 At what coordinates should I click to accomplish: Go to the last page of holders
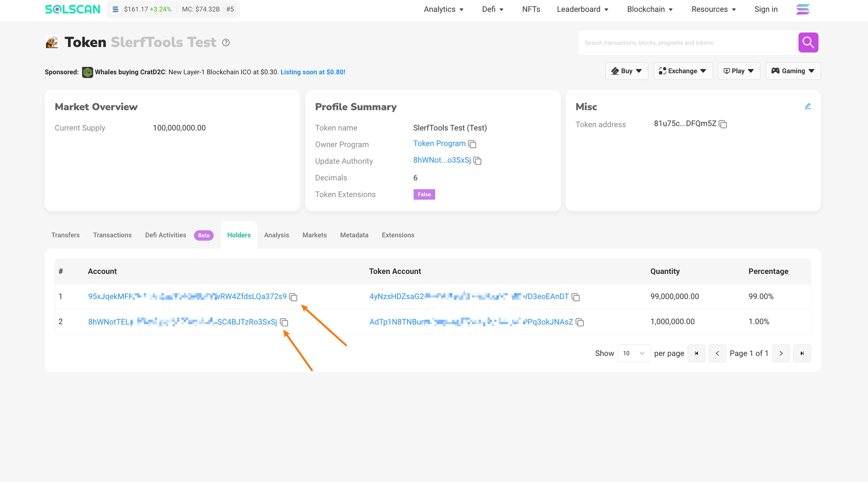pos(802,353)
